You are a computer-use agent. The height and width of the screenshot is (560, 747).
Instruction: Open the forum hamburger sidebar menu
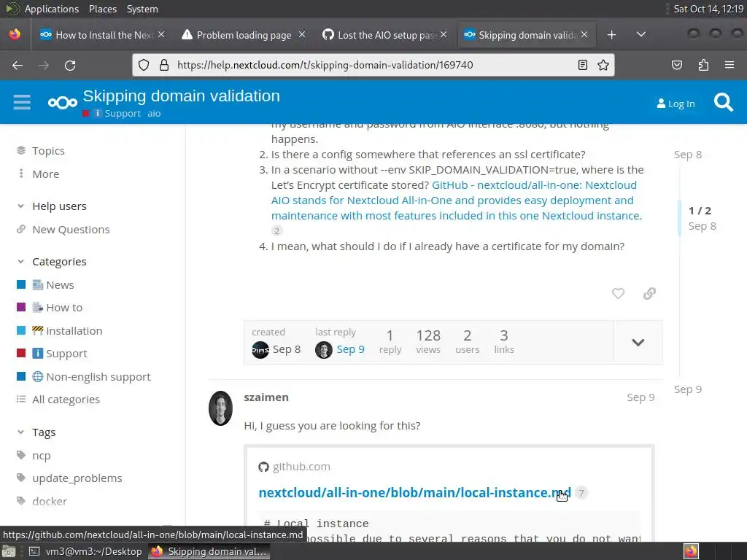(22, 102)
